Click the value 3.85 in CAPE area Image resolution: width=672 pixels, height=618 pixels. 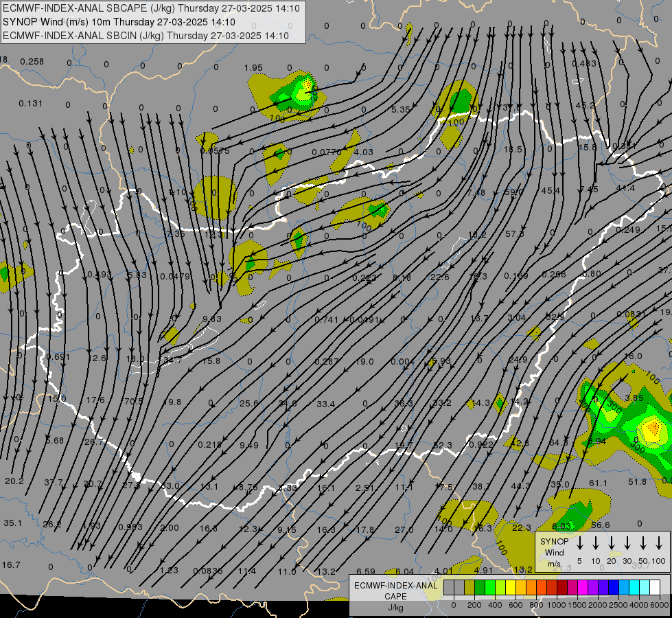pyautogui.click(x=634, y=398)
